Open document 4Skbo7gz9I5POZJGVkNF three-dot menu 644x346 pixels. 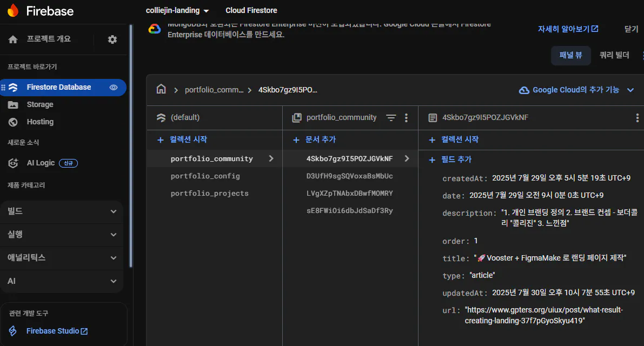(637, 117)
